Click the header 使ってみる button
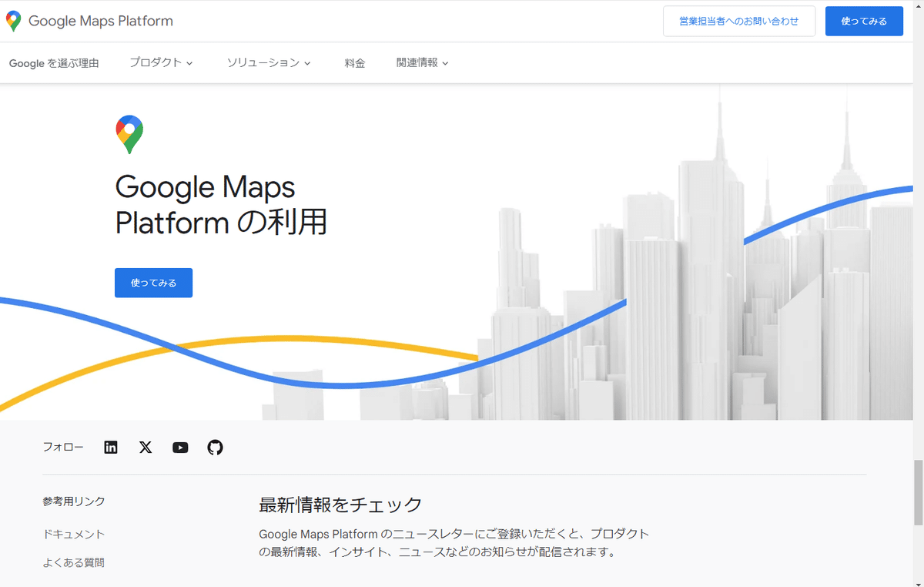Viewport: 924px width, 587px height. 864,21
